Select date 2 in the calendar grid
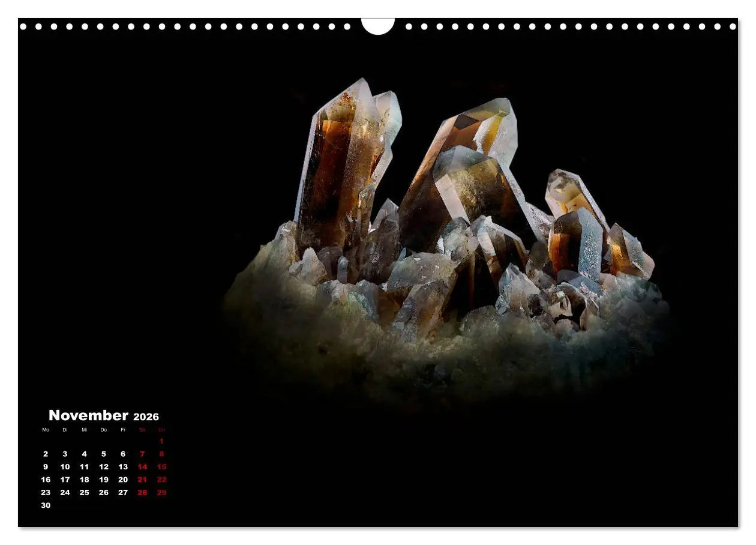This screenshot has width=756, height=545. click(44, 454)
